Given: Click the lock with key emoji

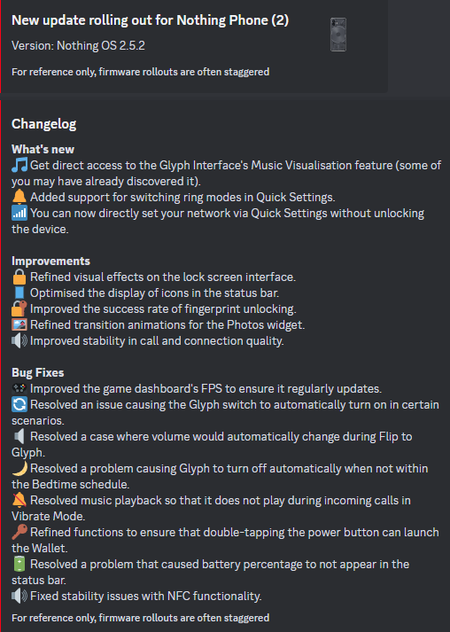Looking at the screenshot, I should coord(19,309).
